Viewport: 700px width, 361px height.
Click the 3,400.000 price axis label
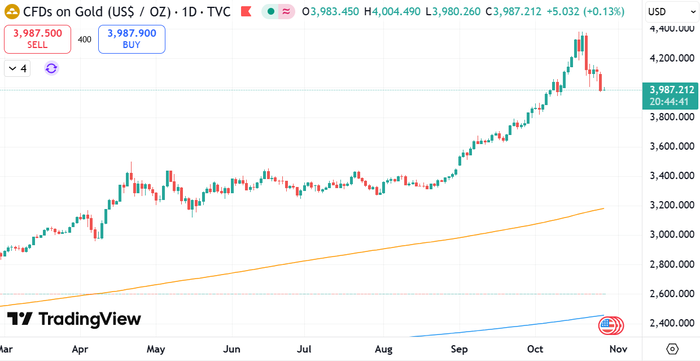(672, 176)
